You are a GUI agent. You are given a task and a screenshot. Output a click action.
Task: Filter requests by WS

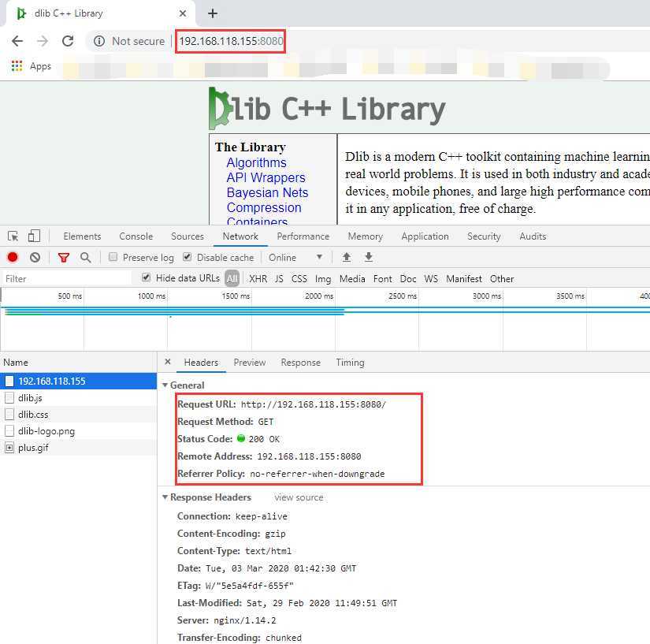(431, 279)
